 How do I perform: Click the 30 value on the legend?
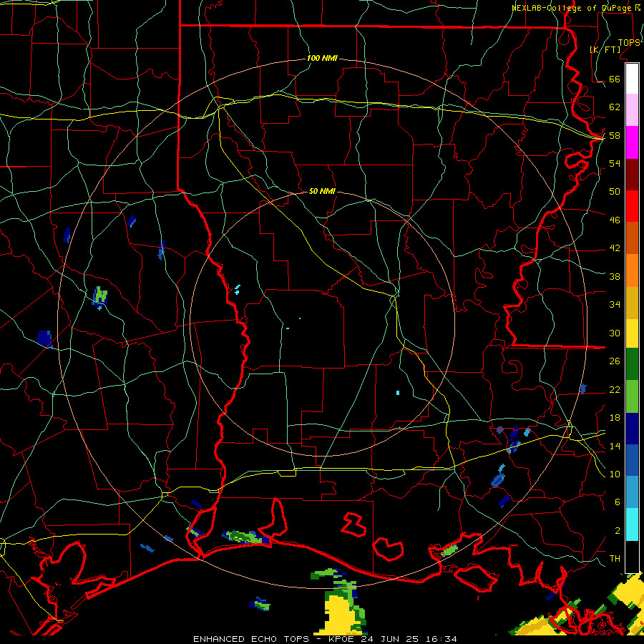tap(615, 333)
